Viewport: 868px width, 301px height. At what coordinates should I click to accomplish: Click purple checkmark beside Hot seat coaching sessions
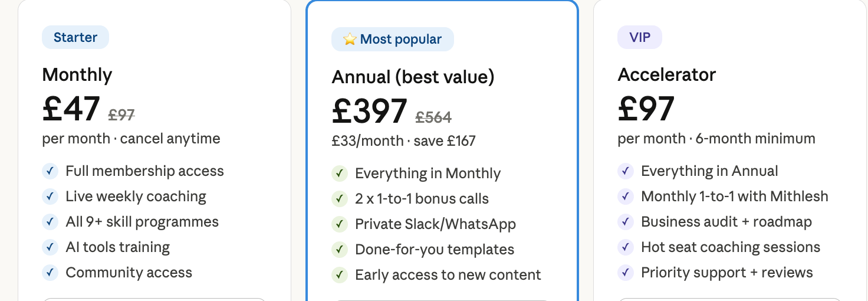pos(625,247)
